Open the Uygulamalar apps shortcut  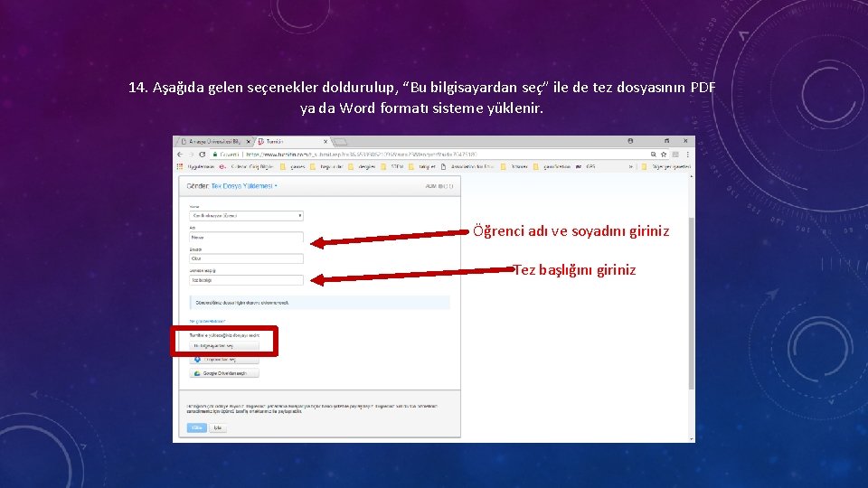click(x=195, y=166)
